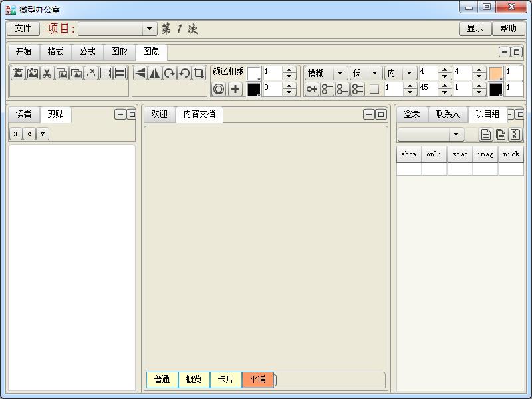Open the 内 dropdown in the toolbar
Image resolution: width=532 pixels, height=399 pixels.
400,74
